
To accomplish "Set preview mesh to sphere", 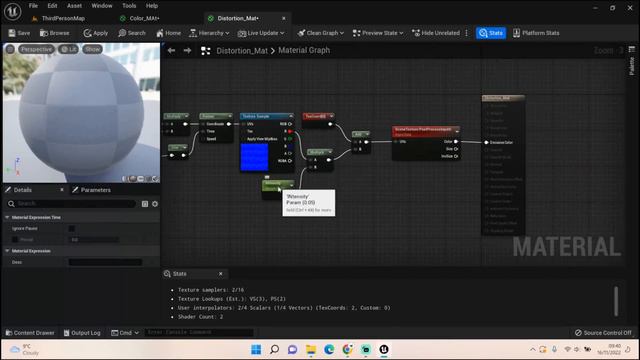I will click(x=133, y=179).
